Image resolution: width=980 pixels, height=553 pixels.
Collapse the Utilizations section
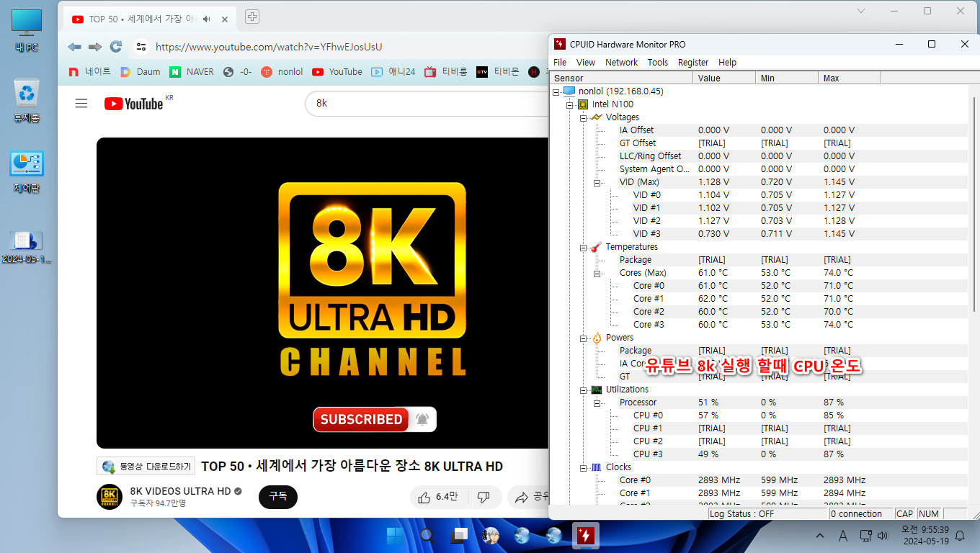[584, 390]
